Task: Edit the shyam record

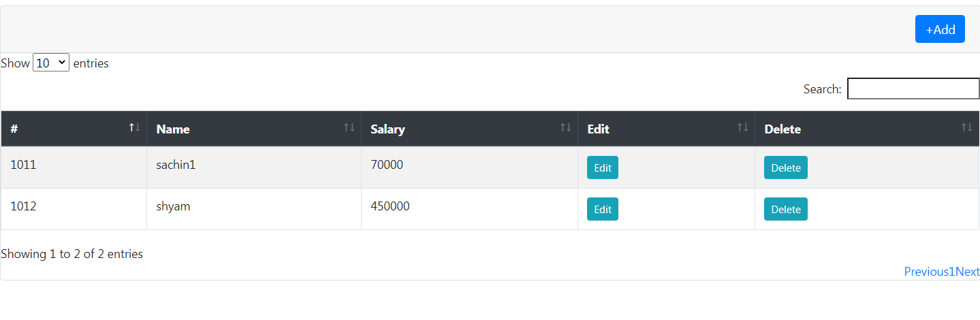Action: (x=603, y=209)
